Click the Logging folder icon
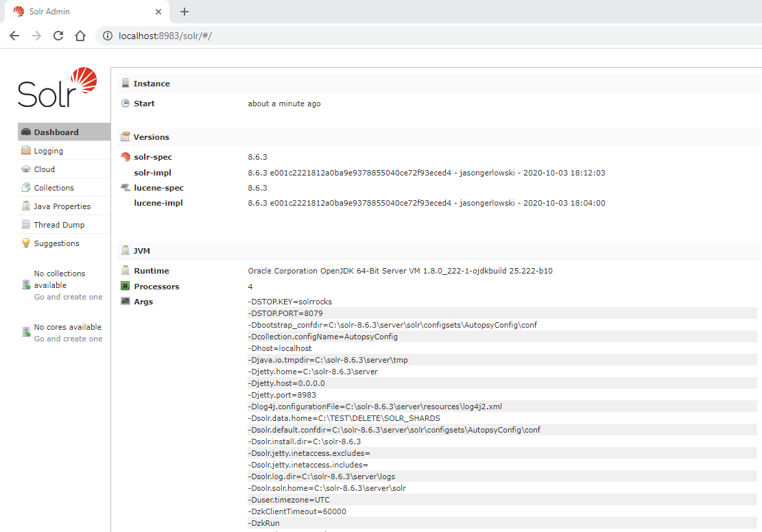The image size is (762, 532). coord(27,150)
